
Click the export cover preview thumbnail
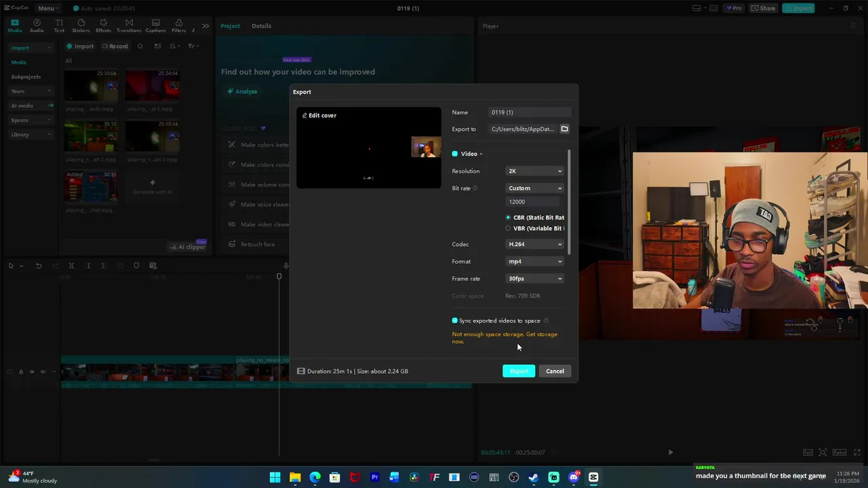coord(368,148)
